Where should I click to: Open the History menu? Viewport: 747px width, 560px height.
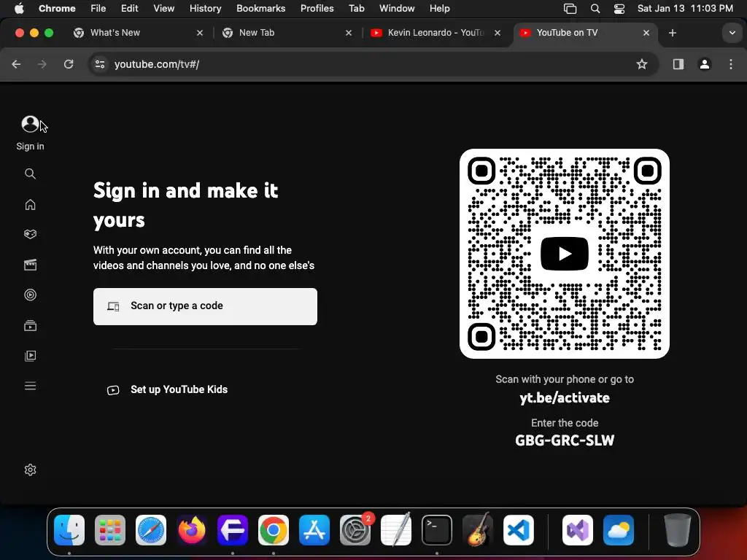(205, 8)
